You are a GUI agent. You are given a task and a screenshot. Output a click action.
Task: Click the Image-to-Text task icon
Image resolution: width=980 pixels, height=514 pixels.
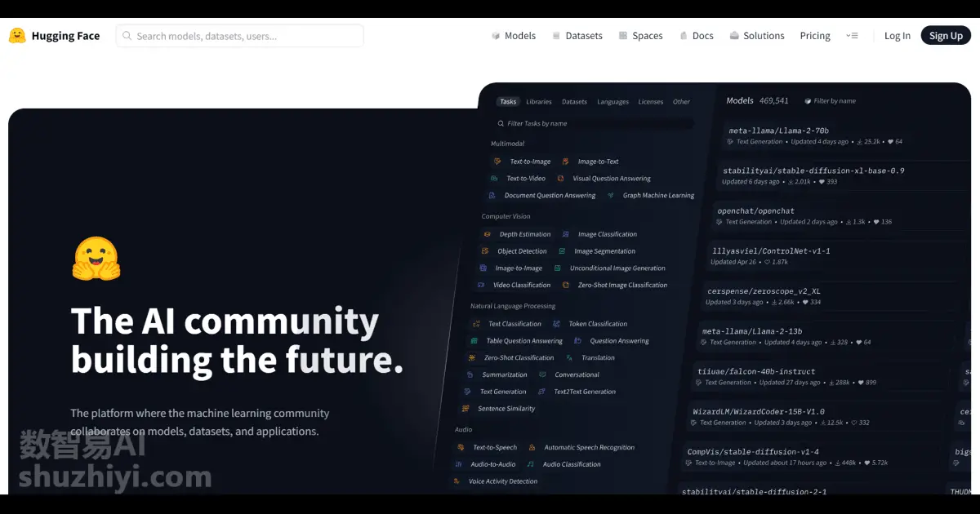(x=565, y=162)
